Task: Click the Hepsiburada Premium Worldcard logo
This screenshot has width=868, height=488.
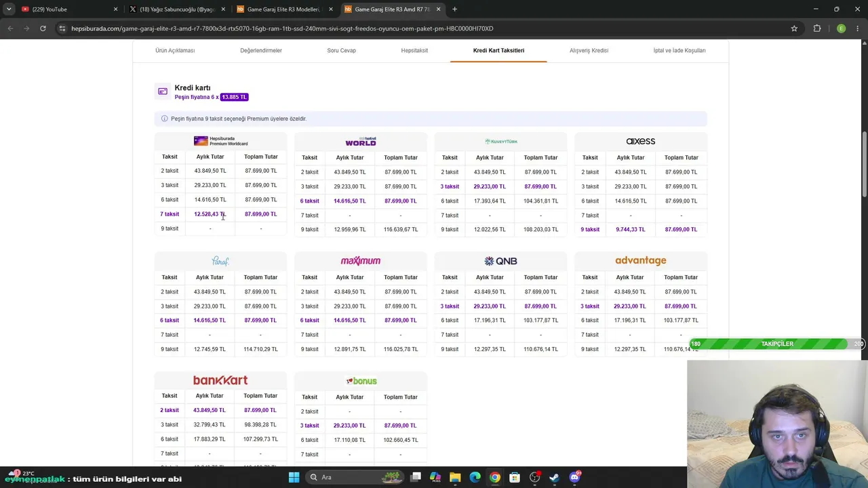Action: pos(220,141)
